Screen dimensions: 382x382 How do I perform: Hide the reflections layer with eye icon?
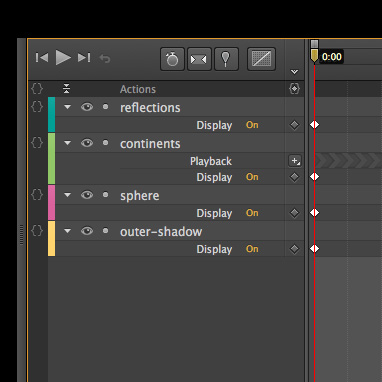click(x=87, y=107)
